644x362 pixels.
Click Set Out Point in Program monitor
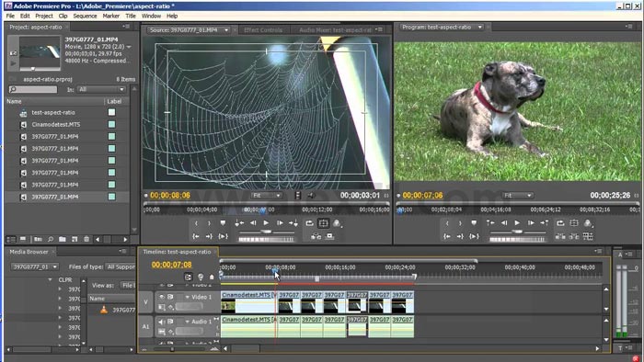point(460,223)
